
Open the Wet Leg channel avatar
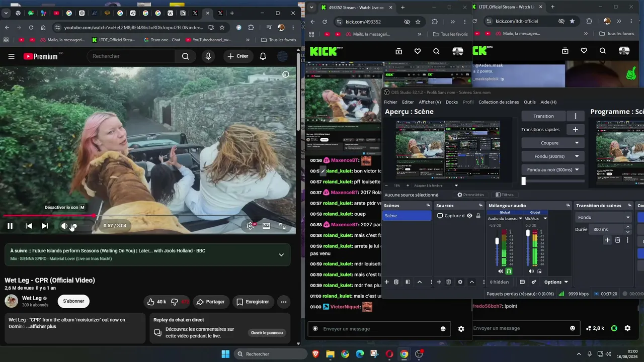pyautogui.click(x=11, y=301)
